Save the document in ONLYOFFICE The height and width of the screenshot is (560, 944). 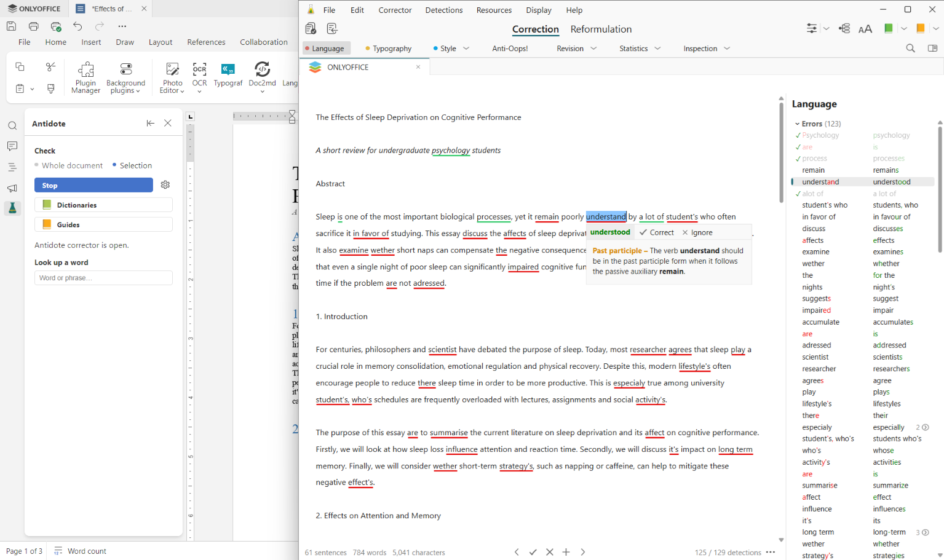click(x=11, y=26)
